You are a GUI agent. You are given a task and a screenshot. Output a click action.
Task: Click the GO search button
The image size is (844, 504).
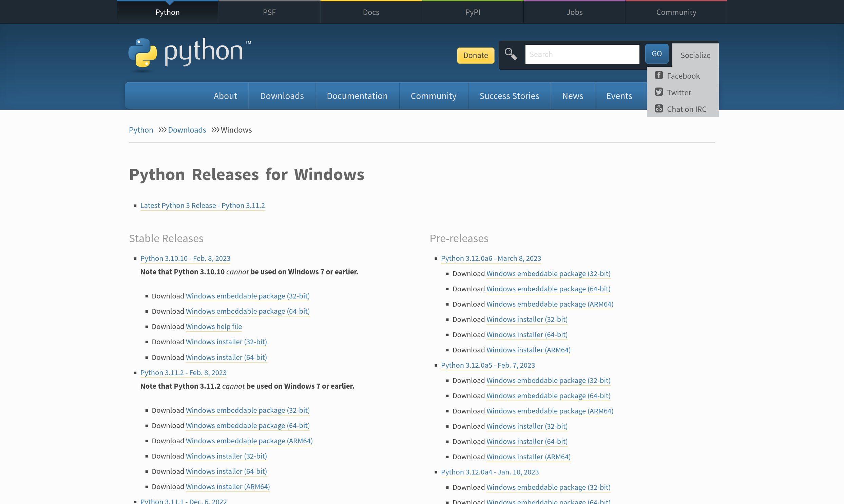[656, 53]
